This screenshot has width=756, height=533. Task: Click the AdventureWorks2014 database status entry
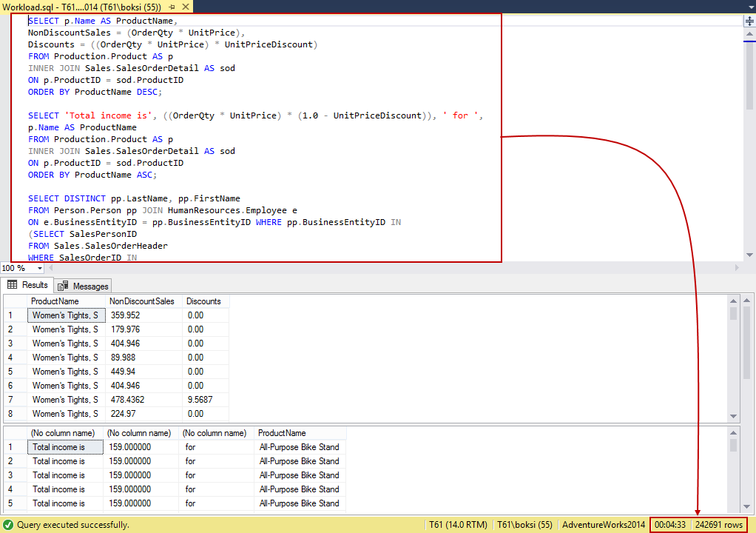(604, 525)
